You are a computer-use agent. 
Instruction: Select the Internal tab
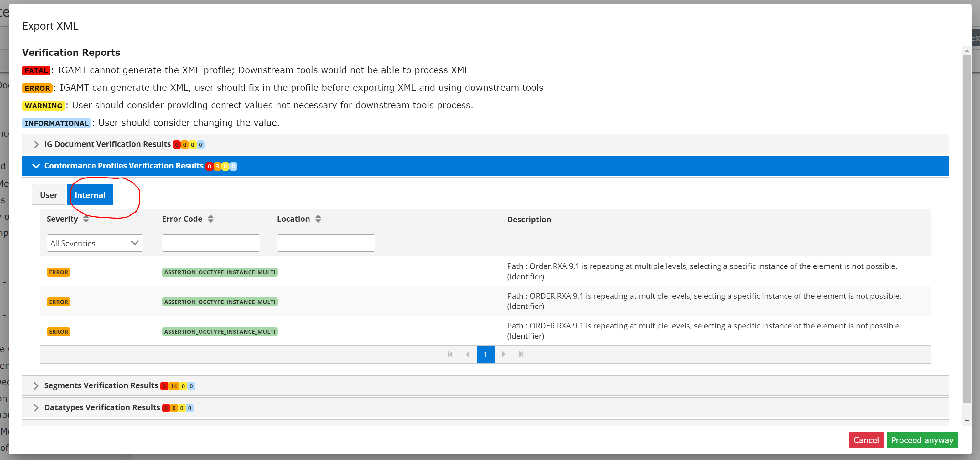(90, 194)
